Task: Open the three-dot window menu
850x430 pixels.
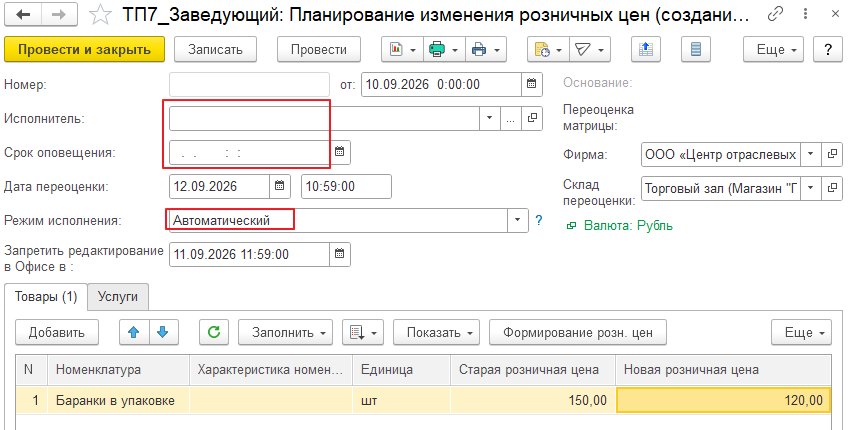Action: [806, 15]
